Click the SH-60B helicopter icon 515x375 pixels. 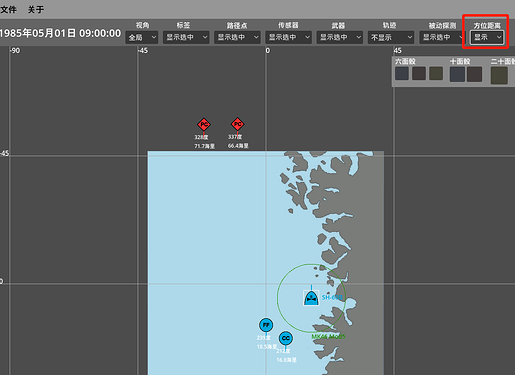click(311, 298)
